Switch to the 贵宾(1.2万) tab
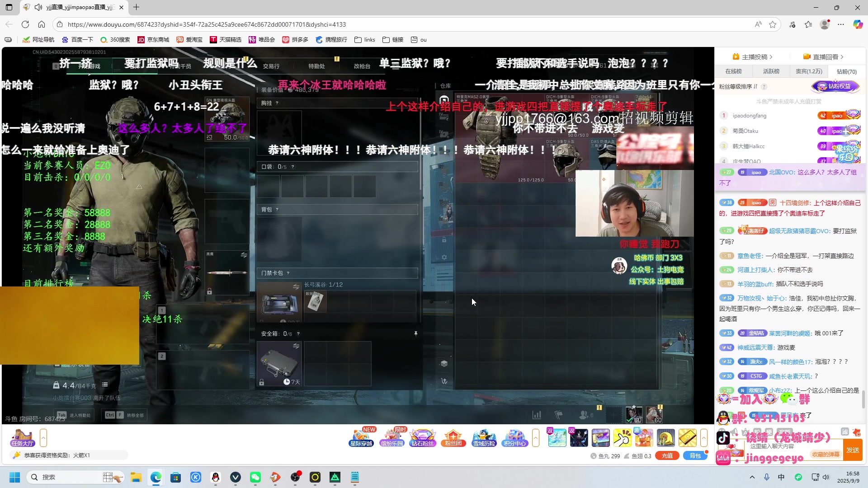Viewport: 868px width, 488px height. (809, 71)
